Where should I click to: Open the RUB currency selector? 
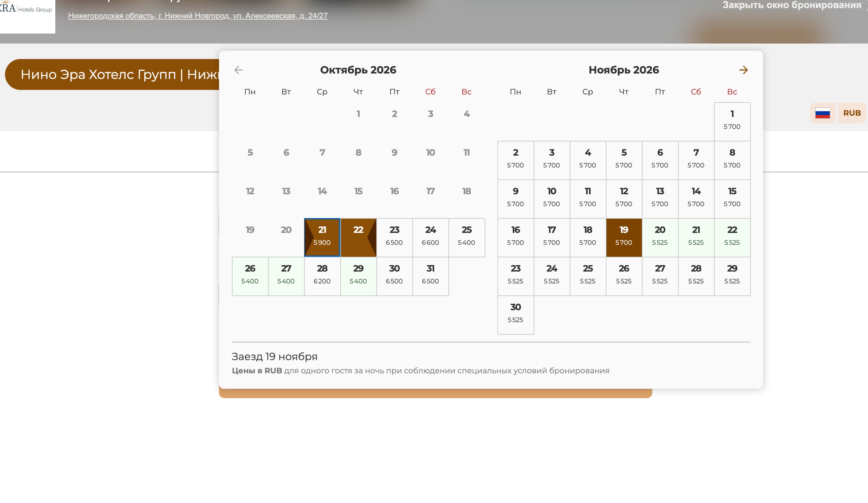pyautogui.click(x=852, y=113)
